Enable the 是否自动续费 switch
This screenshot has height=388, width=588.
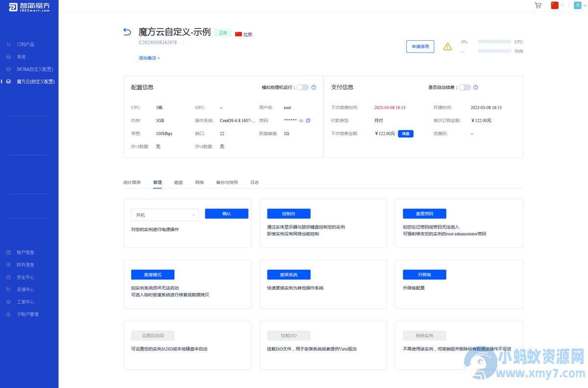[465, 88]
